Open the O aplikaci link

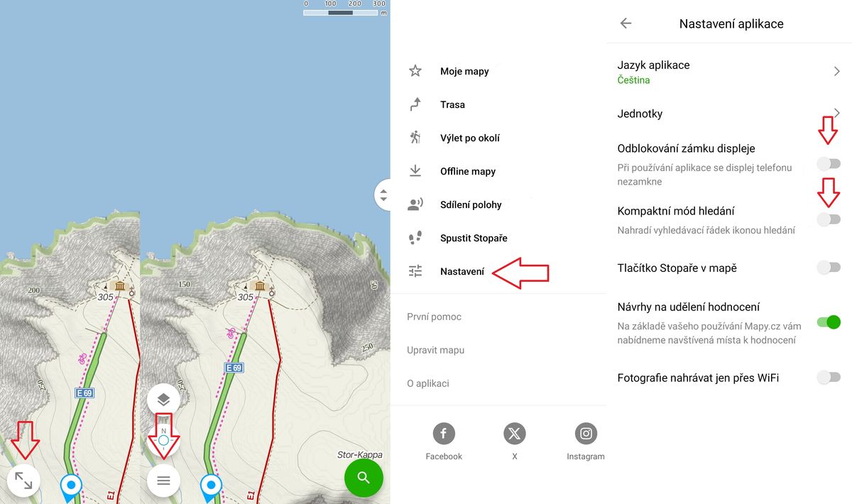[x=428, y=383]
